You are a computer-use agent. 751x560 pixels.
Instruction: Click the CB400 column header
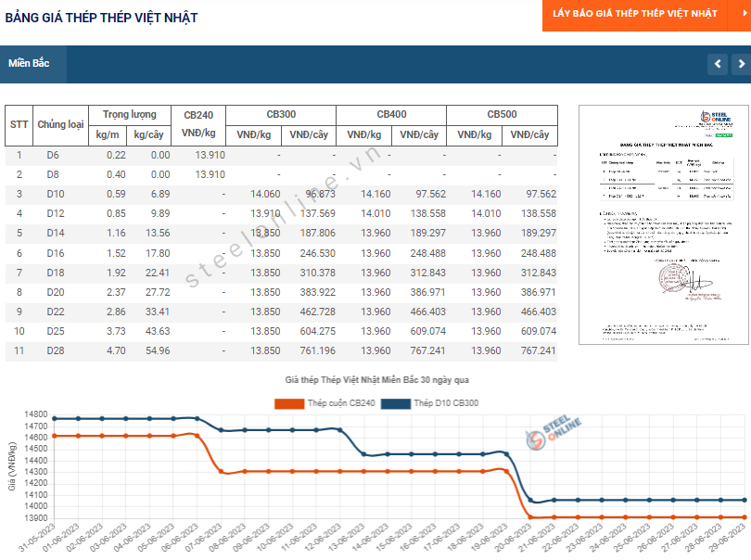[x=391, y=114]
